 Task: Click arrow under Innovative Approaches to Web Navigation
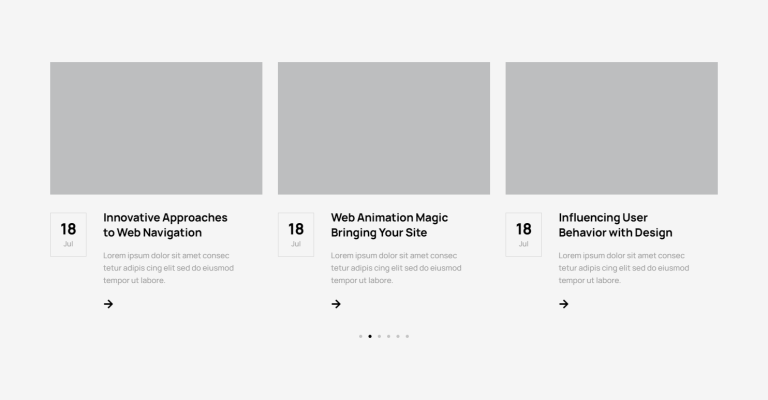[108, 304]
